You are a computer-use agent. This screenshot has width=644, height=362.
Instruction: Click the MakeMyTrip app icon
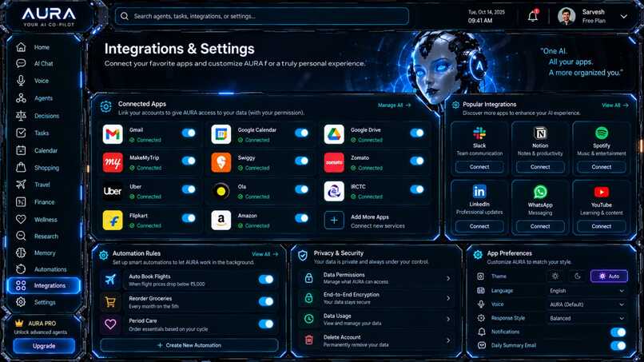tap(113, 162)
